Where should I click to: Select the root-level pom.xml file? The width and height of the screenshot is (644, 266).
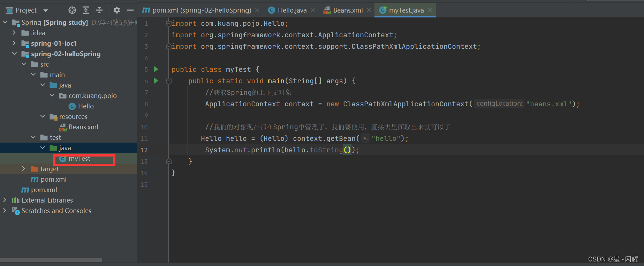[44, 190]
